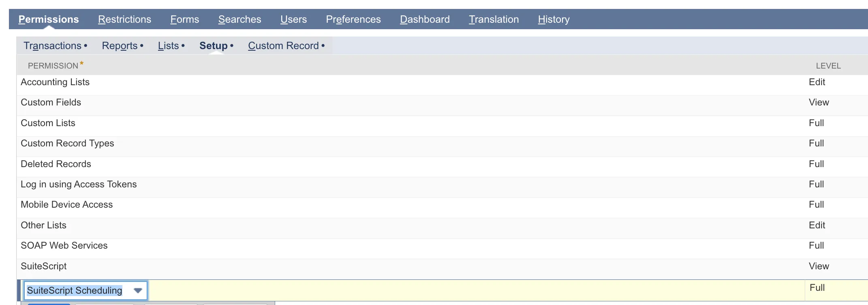The width and height of the screenshot is (868, 305).
Task: Open the Forms tab
Action: click(x=185, y=19)
